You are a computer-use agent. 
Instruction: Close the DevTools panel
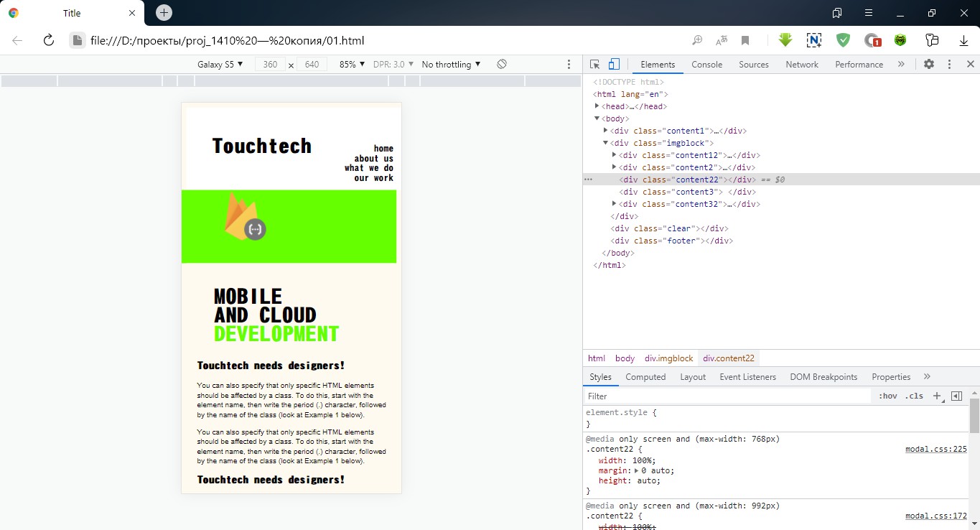point(970,64)
